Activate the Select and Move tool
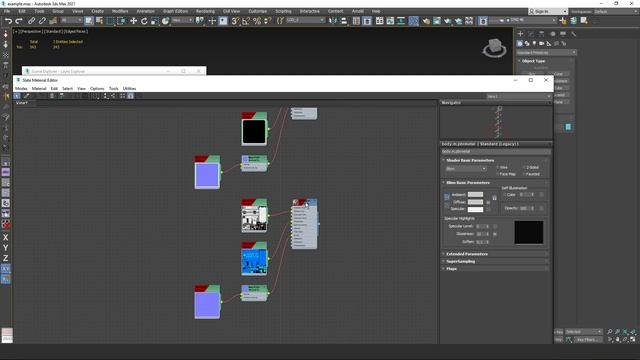Viewport: 640px width, 360px height. pyautogui.click(x=133, y=21)
